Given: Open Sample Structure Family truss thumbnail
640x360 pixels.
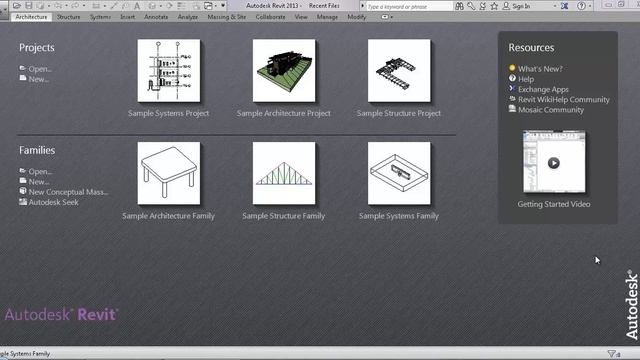Looking at the screenshot, I should point(284,173).
